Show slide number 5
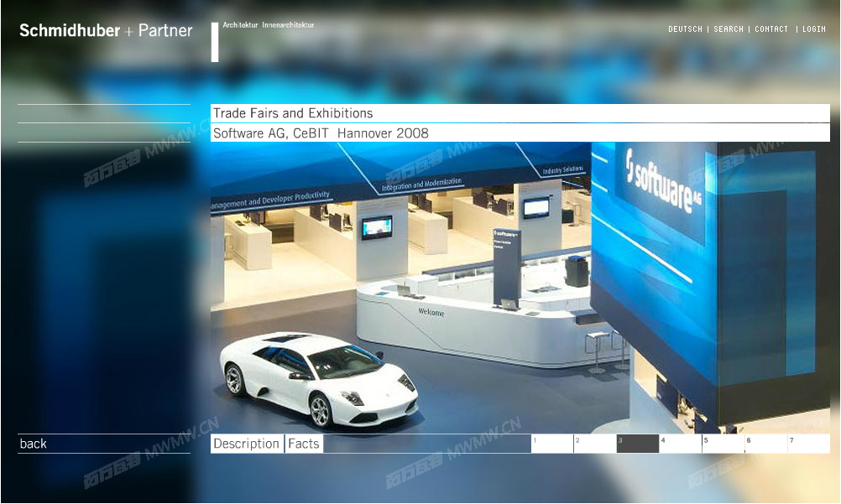Viewport: 841px width, 504px height. pyautogui.click(x=723, y=444)
